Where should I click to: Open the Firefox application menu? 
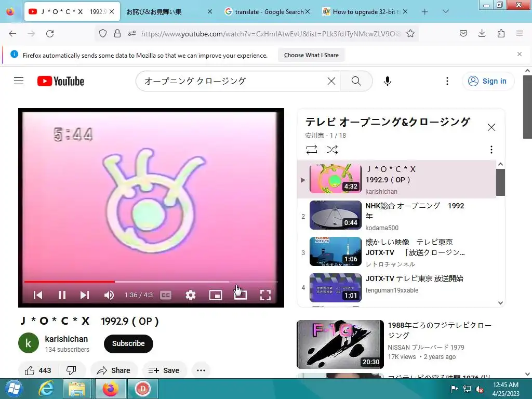tap(520, 33)
